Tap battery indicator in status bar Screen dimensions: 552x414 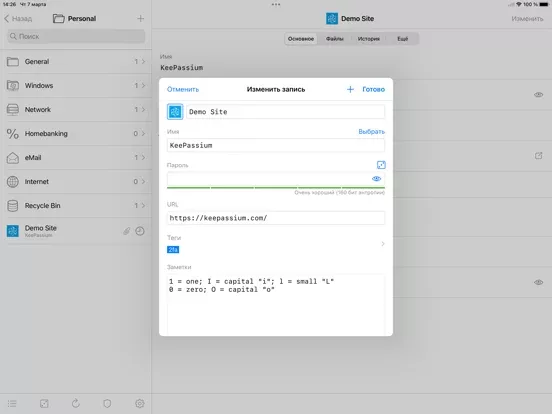pyautogui.click(x=544, y=4)
